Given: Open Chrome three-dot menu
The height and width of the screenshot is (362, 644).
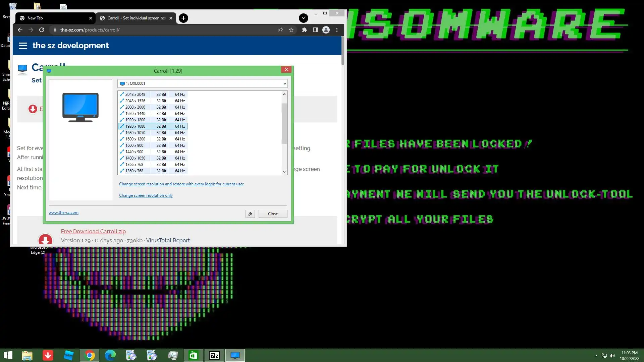Looking at the screenshot, I should [337, 30].
